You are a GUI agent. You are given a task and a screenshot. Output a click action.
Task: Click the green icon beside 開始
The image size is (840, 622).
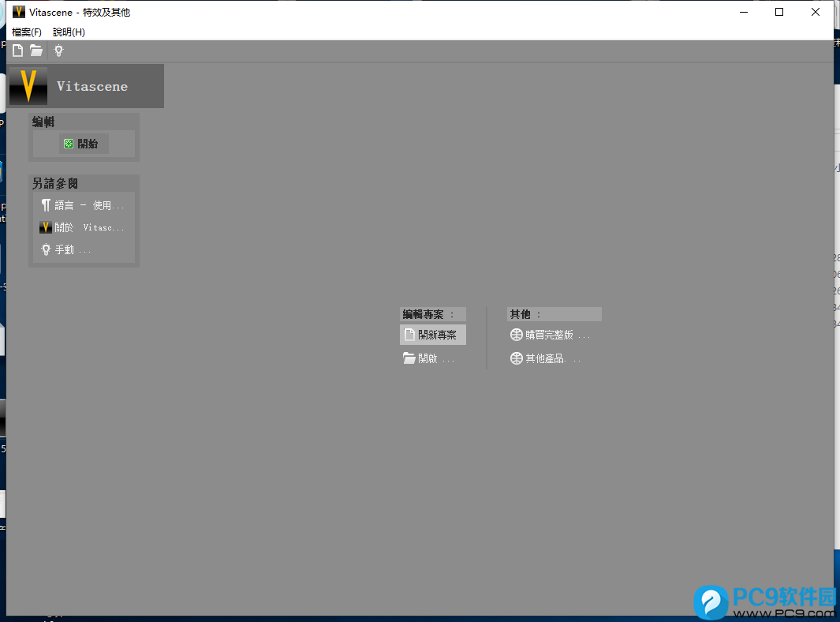(69, 144)
